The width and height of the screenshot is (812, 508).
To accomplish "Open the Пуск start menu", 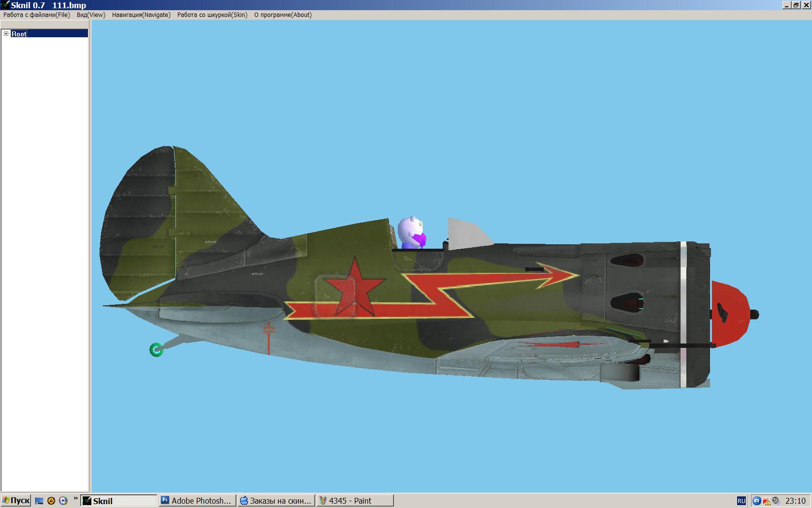I will [16, 501].
